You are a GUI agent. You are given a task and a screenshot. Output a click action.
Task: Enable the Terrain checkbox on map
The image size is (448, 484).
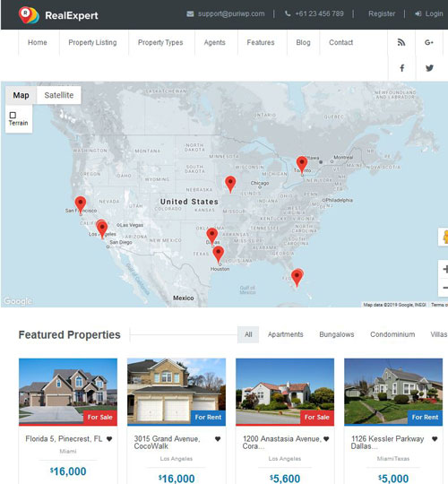[13, 115]
